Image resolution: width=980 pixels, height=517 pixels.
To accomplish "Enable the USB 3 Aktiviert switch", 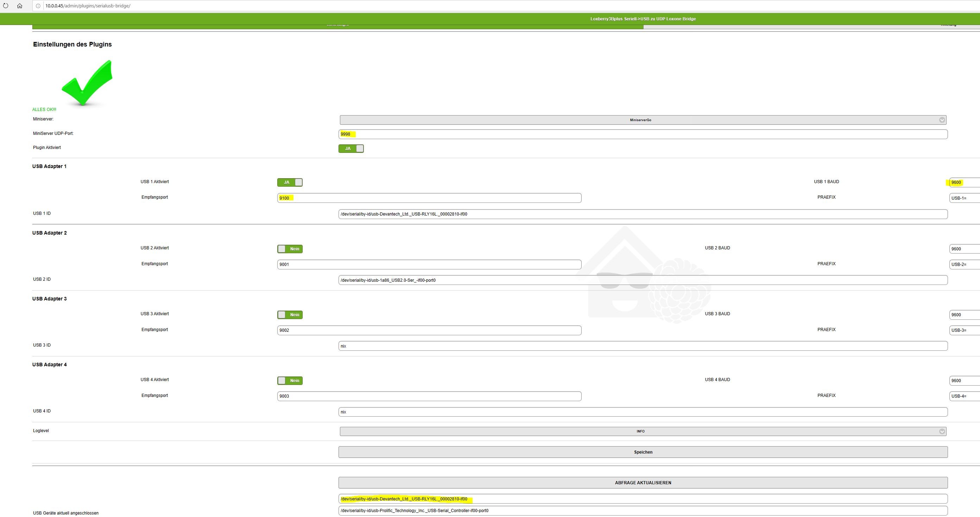I will pos(290,315).
